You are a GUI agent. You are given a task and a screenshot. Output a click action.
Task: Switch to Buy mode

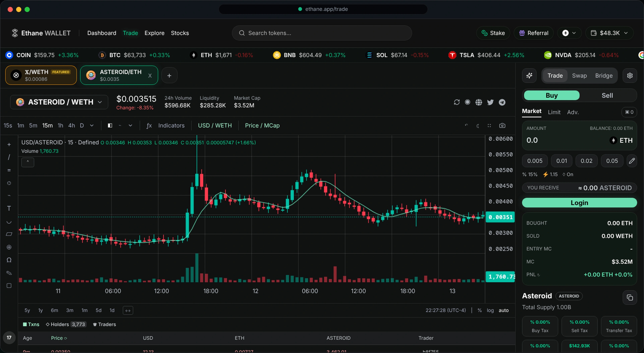[551, 95]
